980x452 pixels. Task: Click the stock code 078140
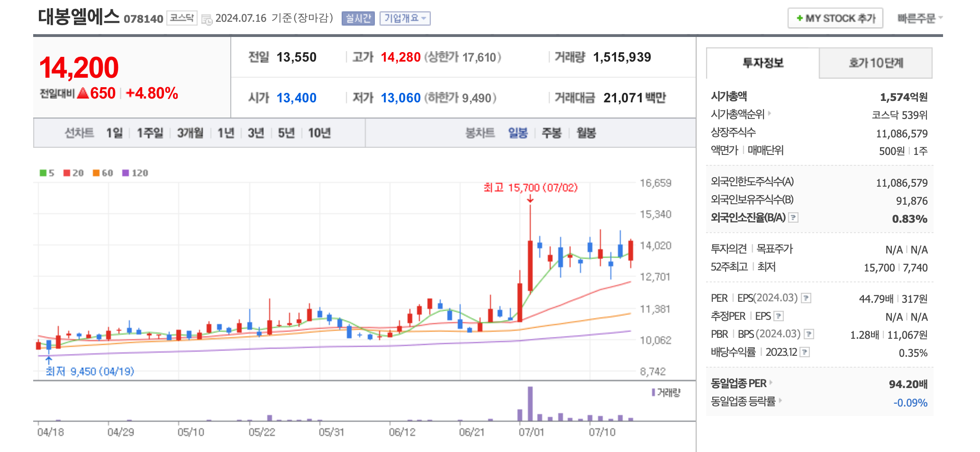(x=143, y=19)
